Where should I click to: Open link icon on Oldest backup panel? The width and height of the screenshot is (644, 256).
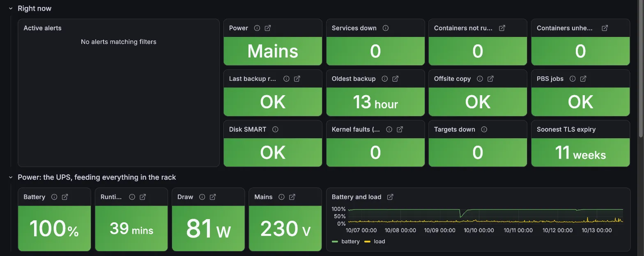[x=396, y=79]
